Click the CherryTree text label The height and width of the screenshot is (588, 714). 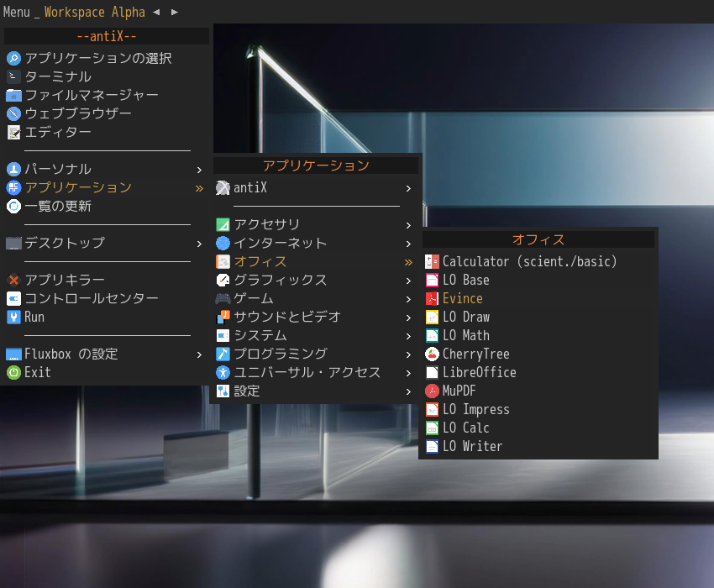click(475, 354)
